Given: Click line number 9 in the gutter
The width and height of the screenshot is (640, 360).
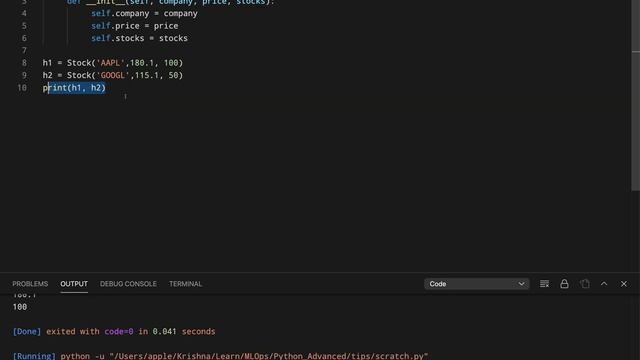Looking at the screenshot, I should (24, 75).
